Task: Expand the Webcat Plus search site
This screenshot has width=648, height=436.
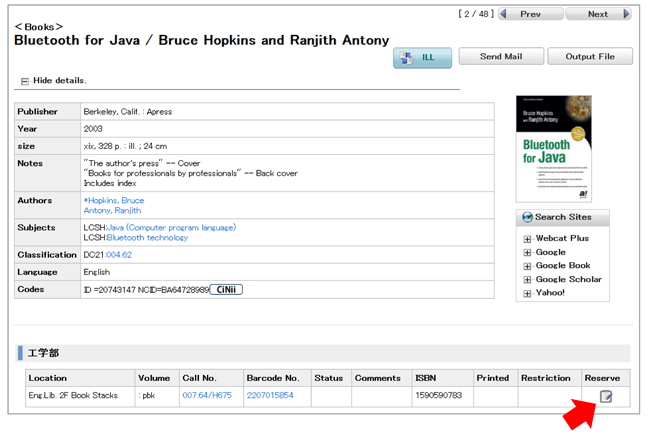Action: [527, 239]
